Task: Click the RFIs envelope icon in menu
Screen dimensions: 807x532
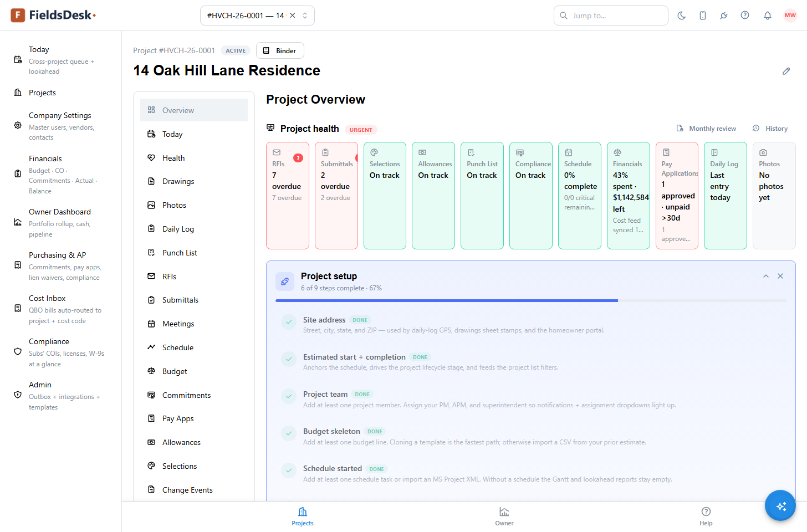Action: (151, 276)
